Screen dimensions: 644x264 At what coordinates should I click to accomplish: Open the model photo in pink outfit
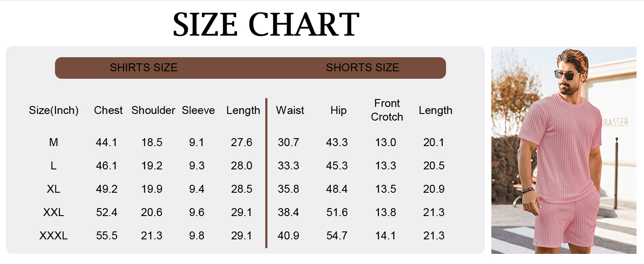[563, 150]
